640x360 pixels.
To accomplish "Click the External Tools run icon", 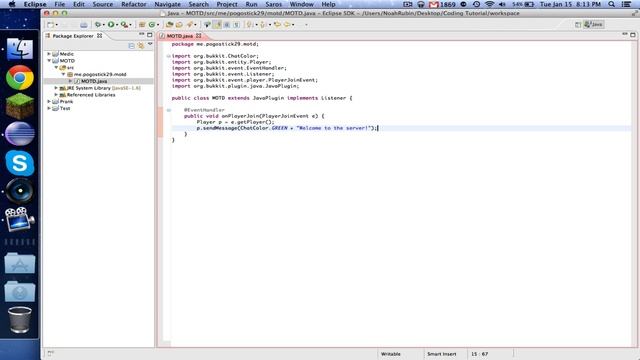I will [124, 25].
